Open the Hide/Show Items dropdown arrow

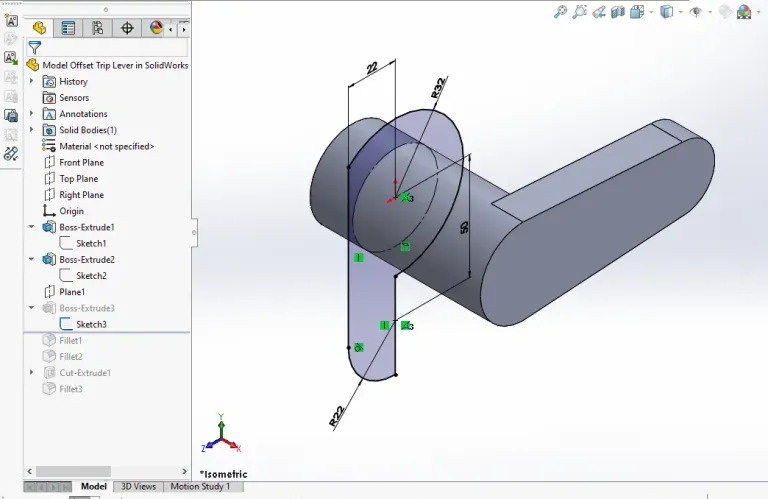pyautogui.click(x=710, y=12)
